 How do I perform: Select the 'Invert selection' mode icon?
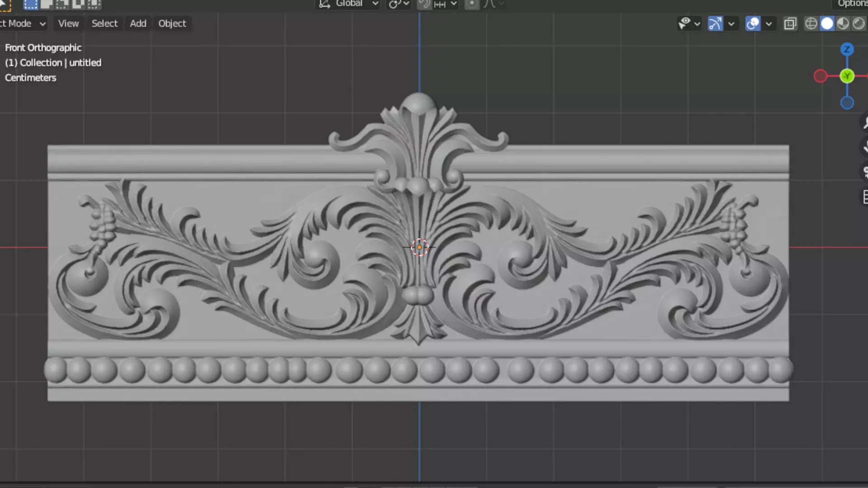78,4
